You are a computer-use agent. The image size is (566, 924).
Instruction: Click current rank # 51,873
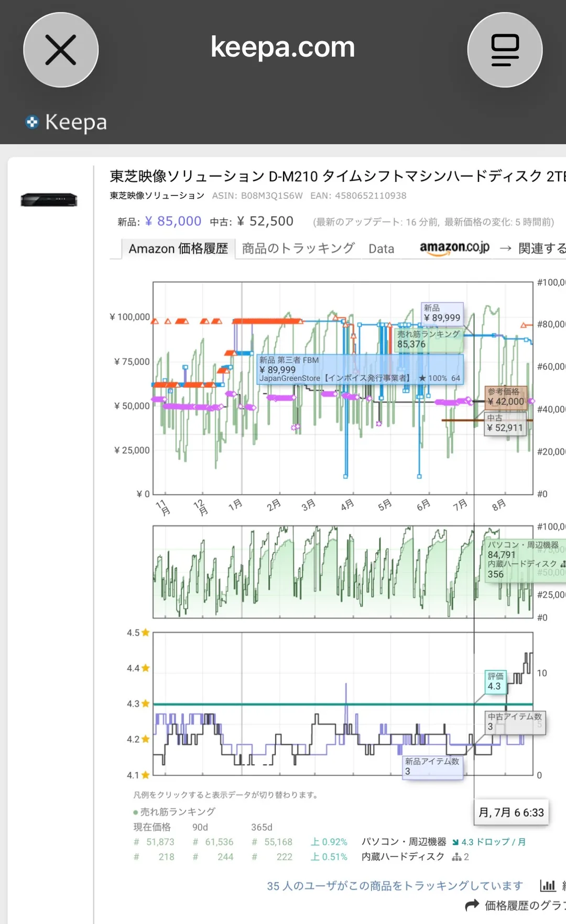click(x=154, y=842)
